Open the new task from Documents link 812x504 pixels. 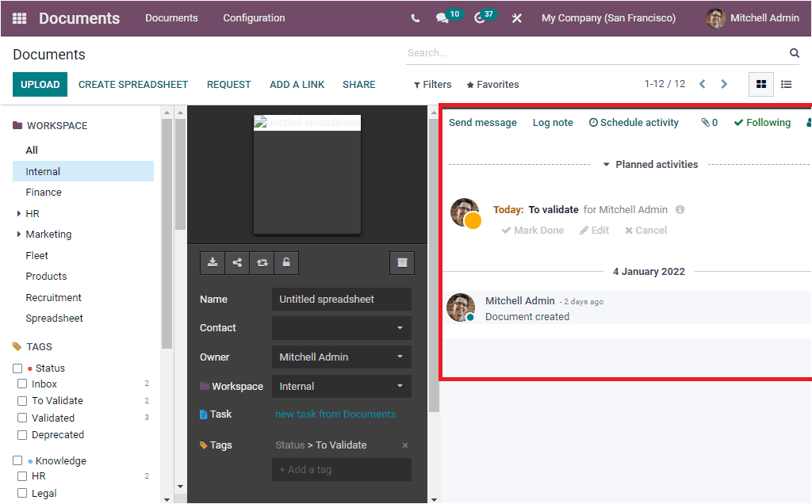335,414
